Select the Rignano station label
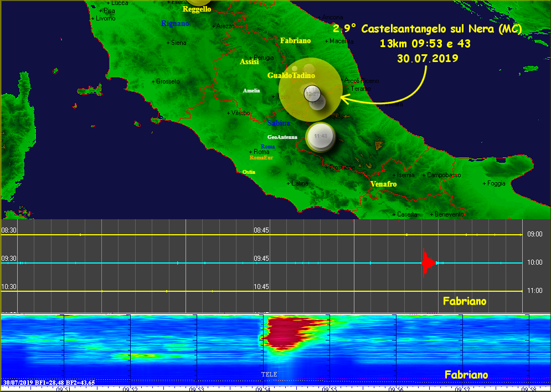 click(175, 24)
